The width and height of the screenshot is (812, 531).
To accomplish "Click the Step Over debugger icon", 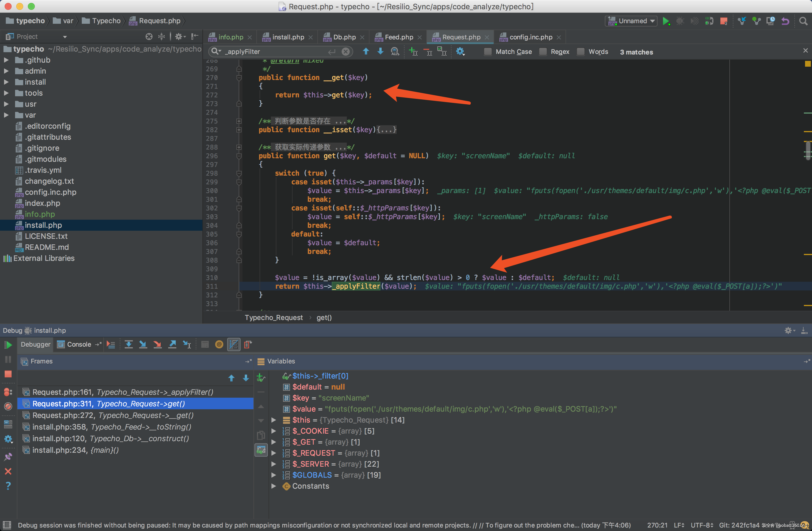I will coord(129,344).
